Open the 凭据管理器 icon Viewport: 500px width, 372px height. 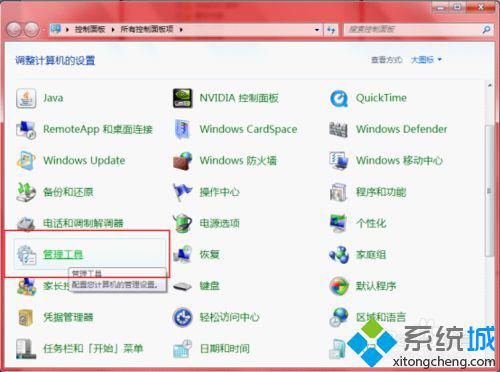[26, 317]
